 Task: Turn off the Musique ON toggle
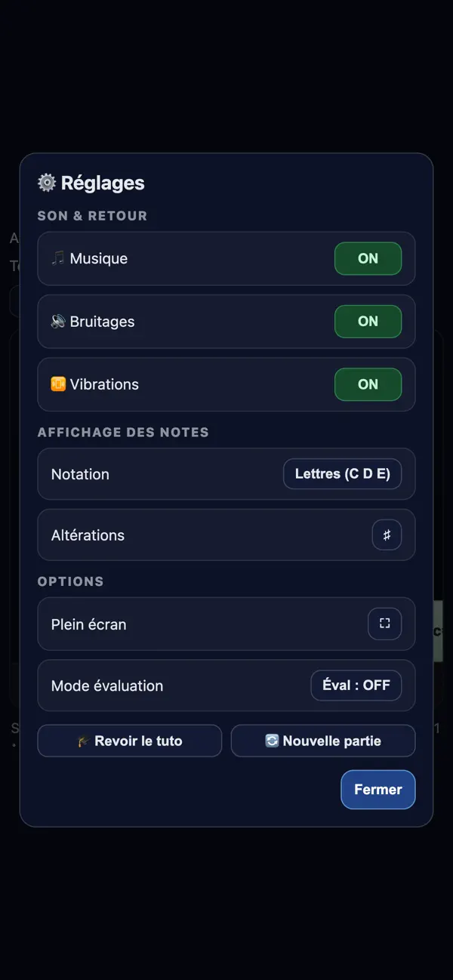[368, 258]
